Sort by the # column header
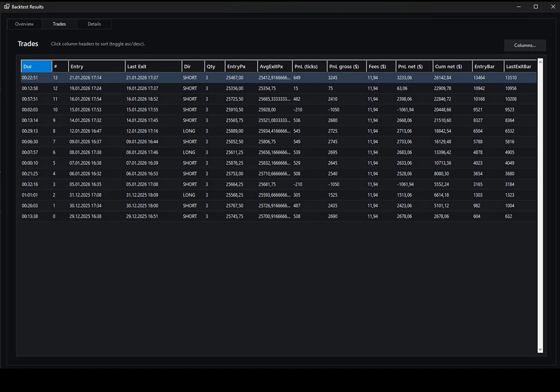 click(60, 67)
